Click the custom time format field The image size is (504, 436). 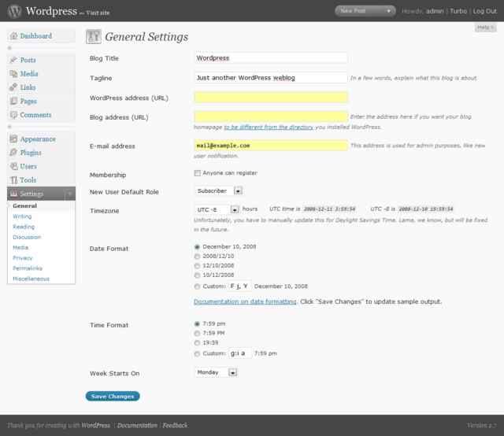tap(239, 353)
